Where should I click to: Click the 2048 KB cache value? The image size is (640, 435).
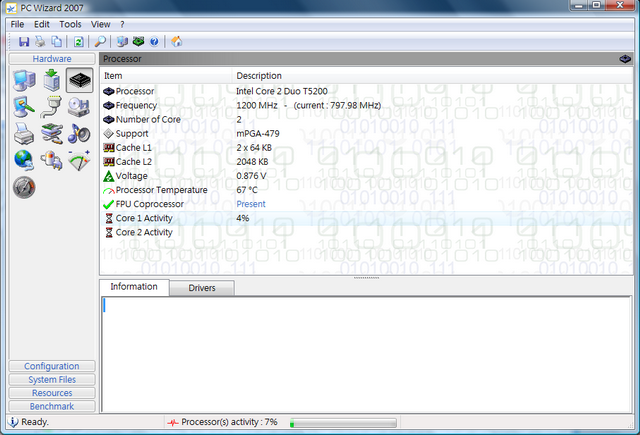[x=252, y=162]
